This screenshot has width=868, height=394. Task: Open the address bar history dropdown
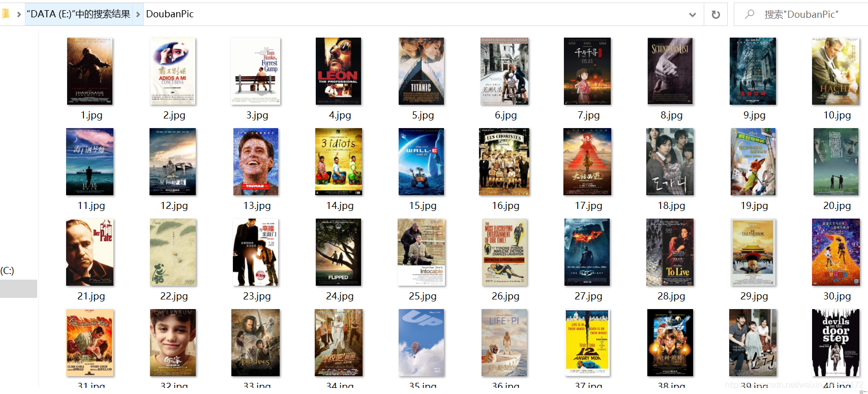692,14
